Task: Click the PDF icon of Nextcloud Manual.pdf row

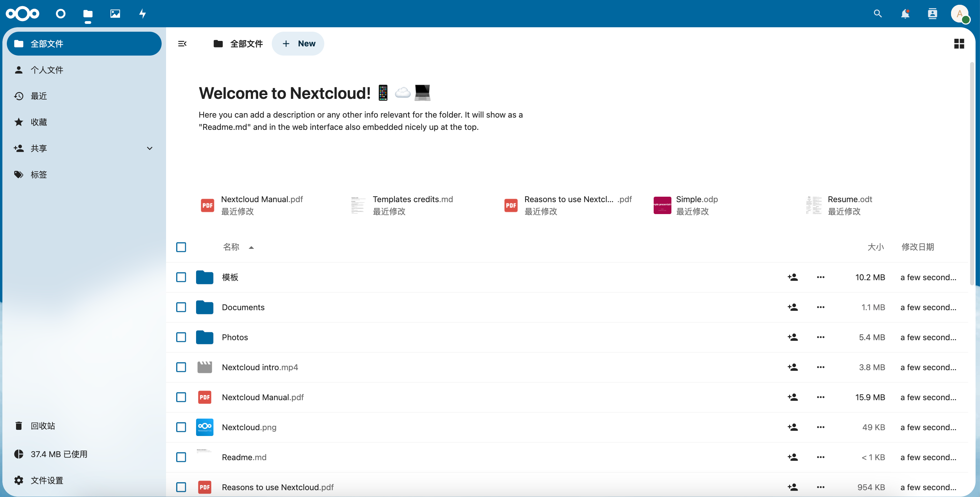Action: [205, 397]
